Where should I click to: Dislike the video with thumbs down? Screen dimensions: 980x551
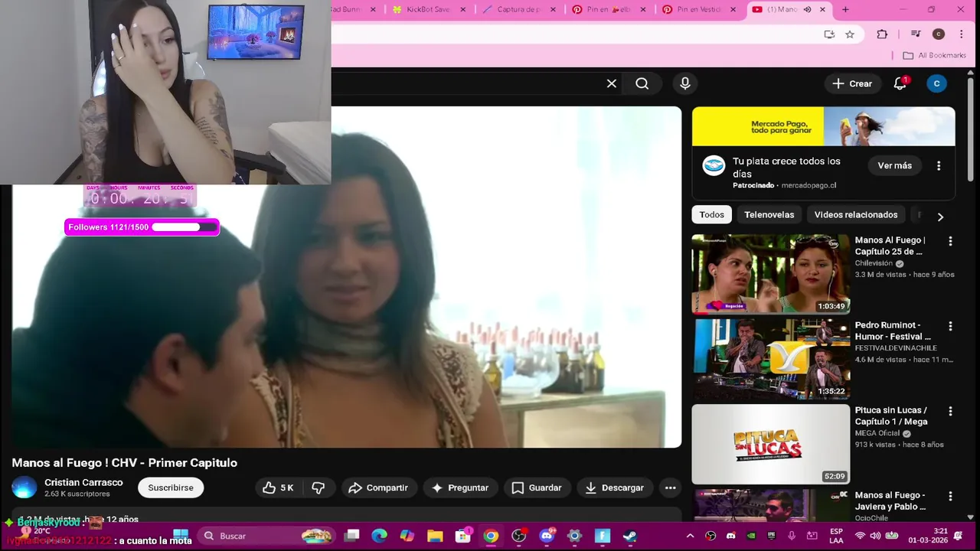click(x=318, y=487)
